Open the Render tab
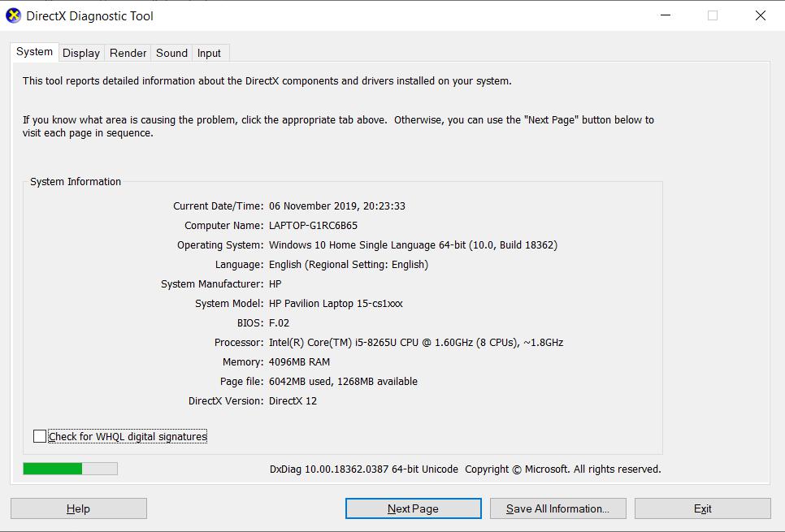Screen dimensions: 785x532 pos(128,53)
